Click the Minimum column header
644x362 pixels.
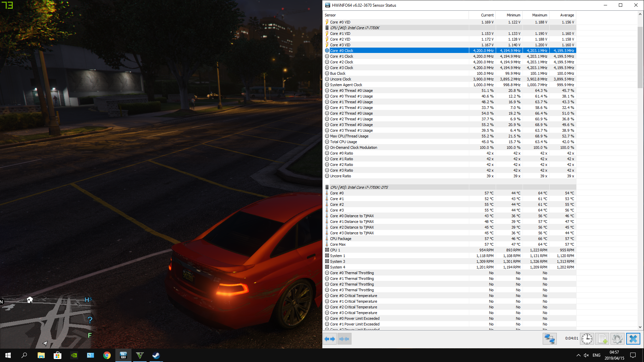coord(509,15)
